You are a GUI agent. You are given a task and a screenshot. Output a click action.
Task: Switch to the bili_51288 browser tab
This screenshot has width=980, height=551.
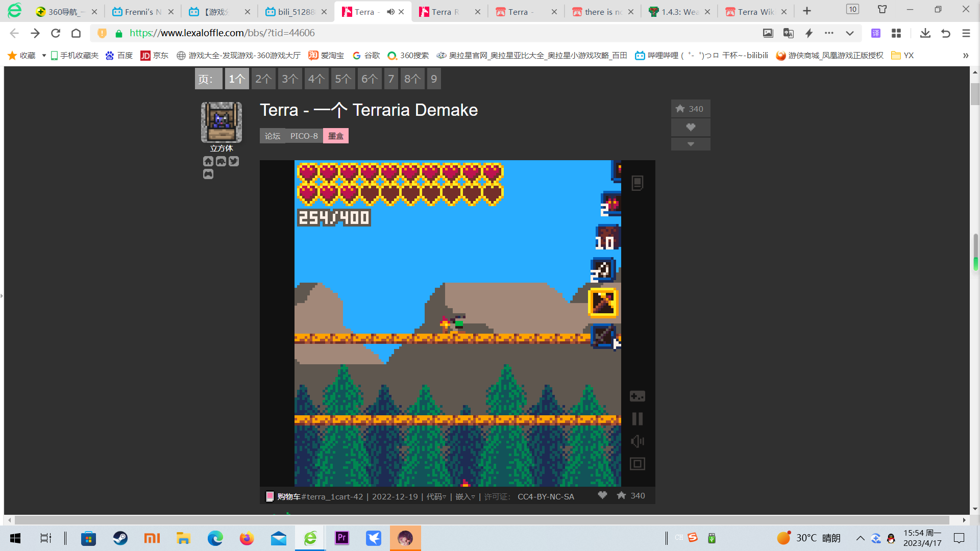pos(296,12)
